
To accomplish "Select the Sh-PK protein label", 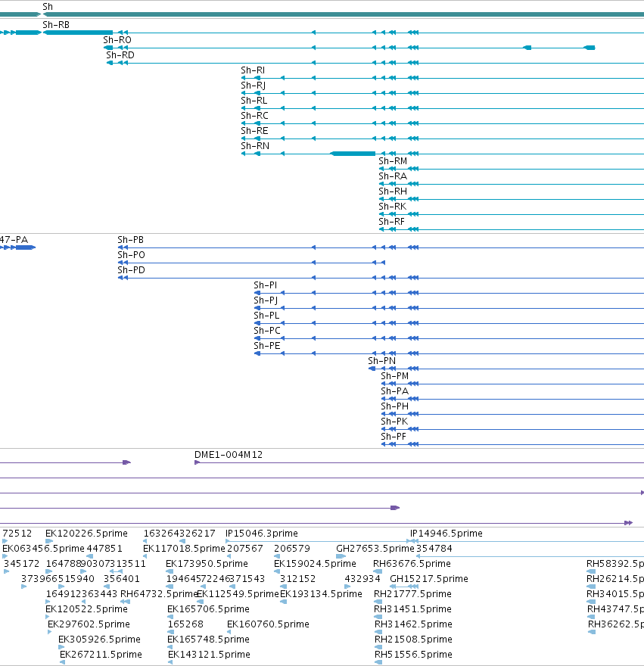I will click(394, 422).
